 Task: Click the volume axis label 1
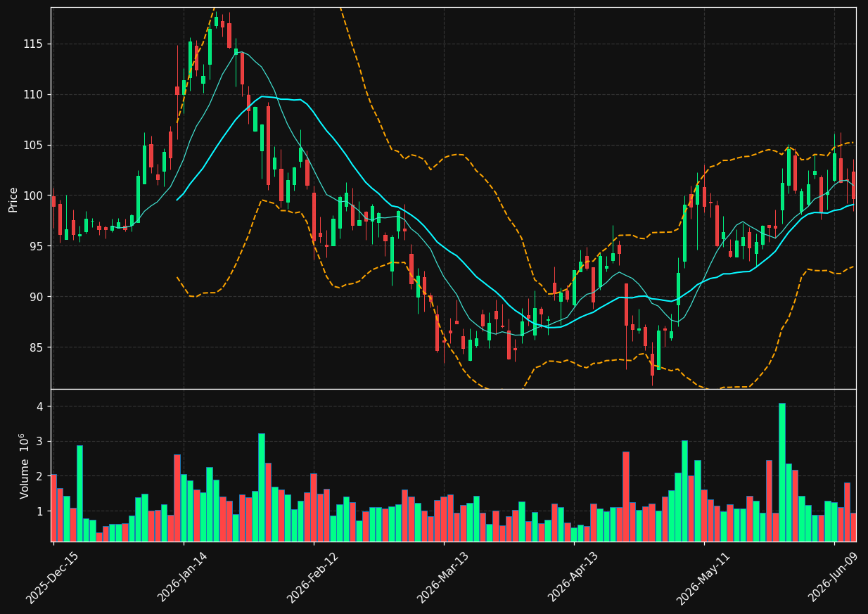coord(41,511)
